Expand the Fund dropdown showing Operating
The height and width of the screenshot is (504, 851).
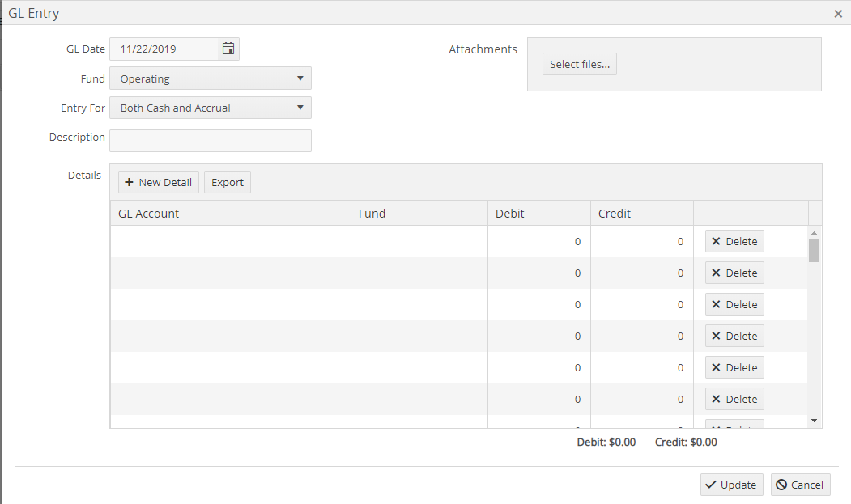point(211,78)
